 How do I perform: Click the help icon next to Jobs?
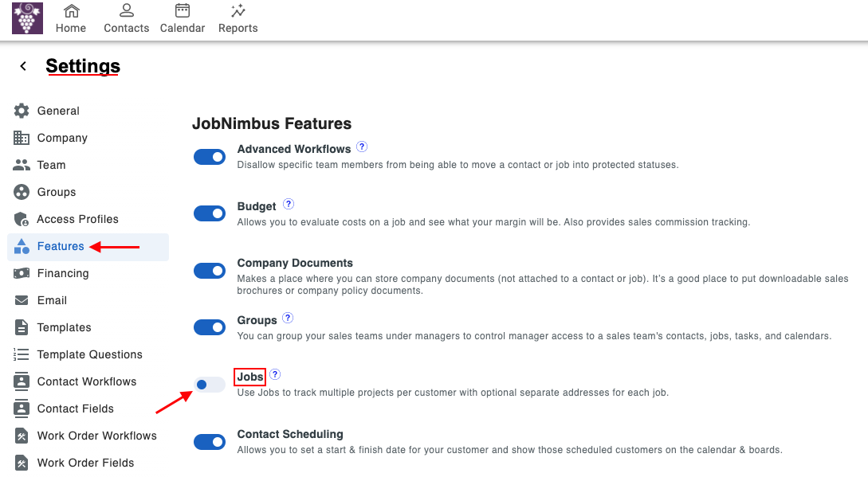click(x=275, y=374)
